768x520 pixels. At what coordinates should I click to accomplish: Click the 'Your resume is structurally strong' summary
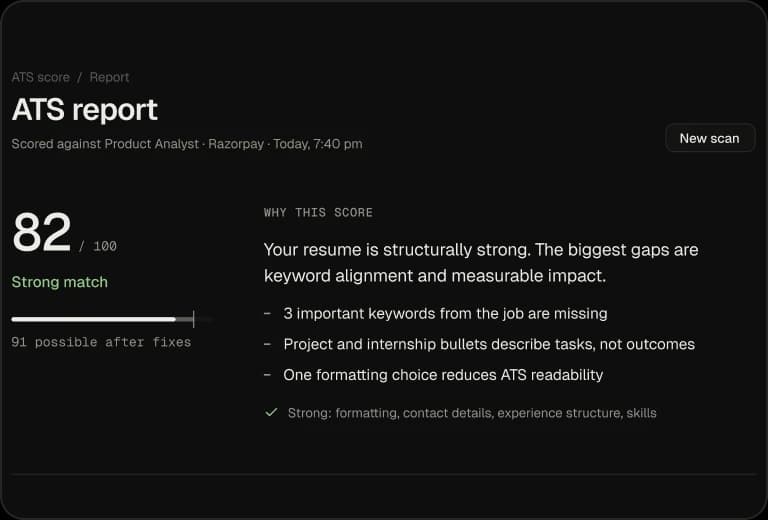481,262
